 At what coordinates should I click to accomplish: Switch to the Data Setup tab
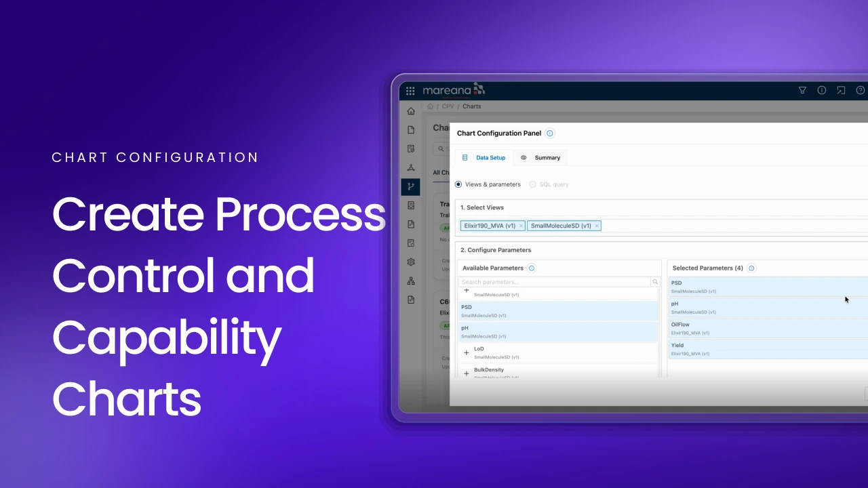coord(484,158)
